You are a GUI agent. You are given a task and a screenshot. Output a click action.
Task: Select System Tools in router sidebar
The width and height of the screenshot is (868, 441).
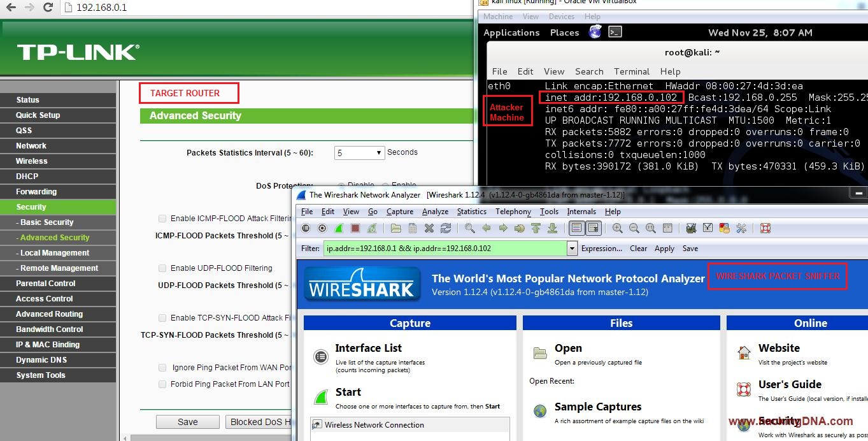click(x=58, y=375)
